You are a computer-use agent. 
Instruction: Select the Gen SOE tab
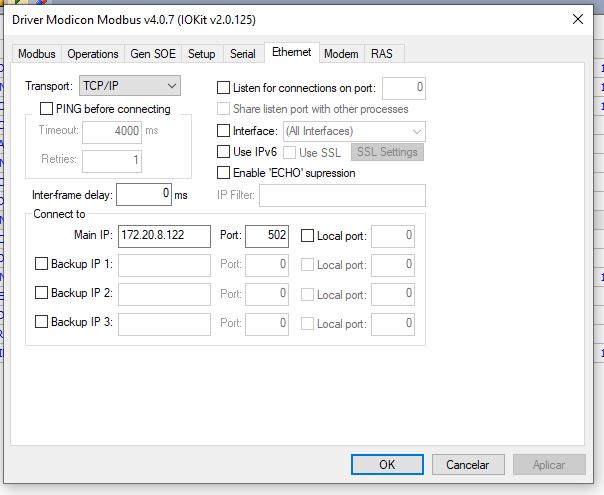(x=153, y=54)
